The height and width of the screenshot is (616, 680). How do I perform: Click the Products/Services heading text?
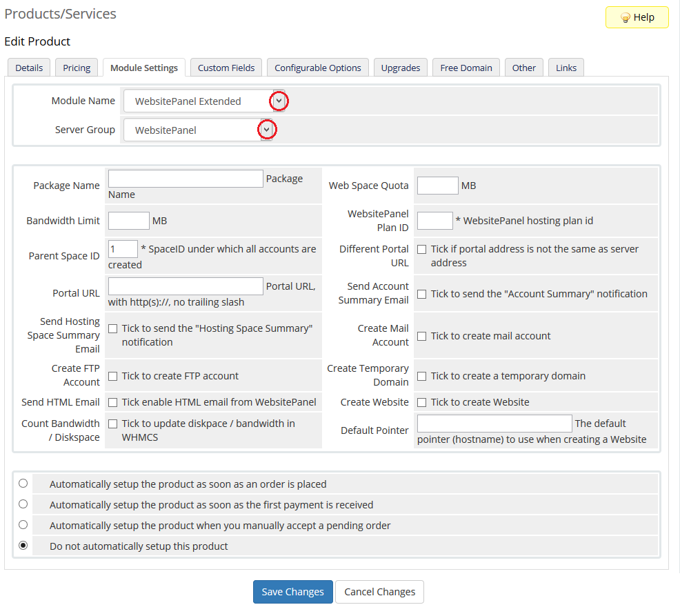point(60,14)
